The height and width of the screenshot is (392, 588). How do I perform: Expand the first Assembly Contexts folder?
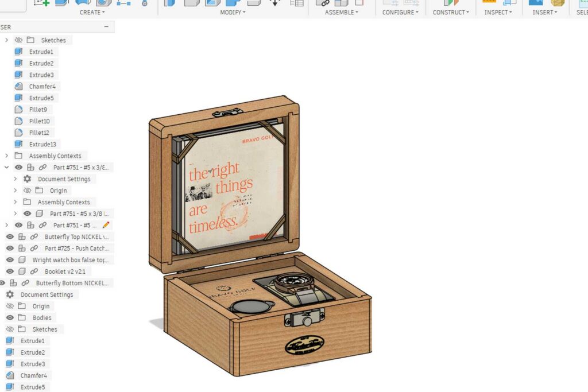point(7,156)
